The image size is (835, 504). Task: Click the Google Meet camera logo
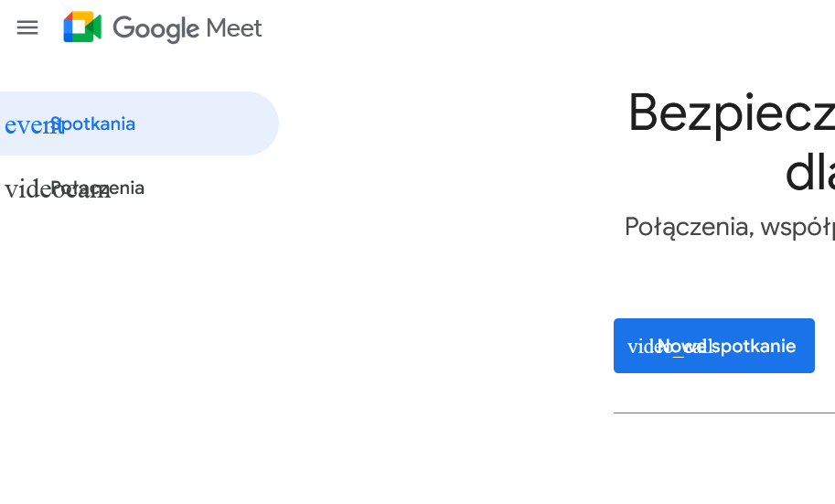pos(81,27)
